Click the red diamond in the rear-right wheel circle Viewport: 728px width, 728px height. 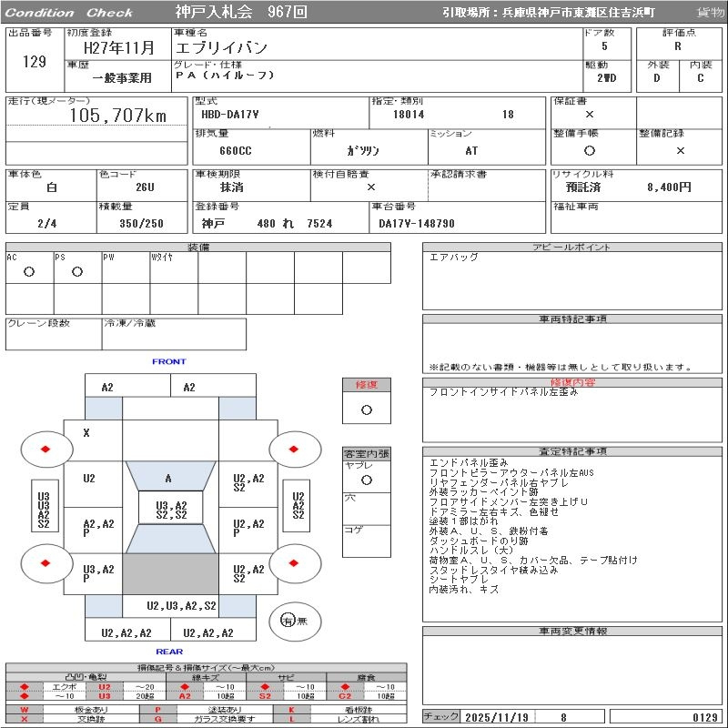point(294,563)
